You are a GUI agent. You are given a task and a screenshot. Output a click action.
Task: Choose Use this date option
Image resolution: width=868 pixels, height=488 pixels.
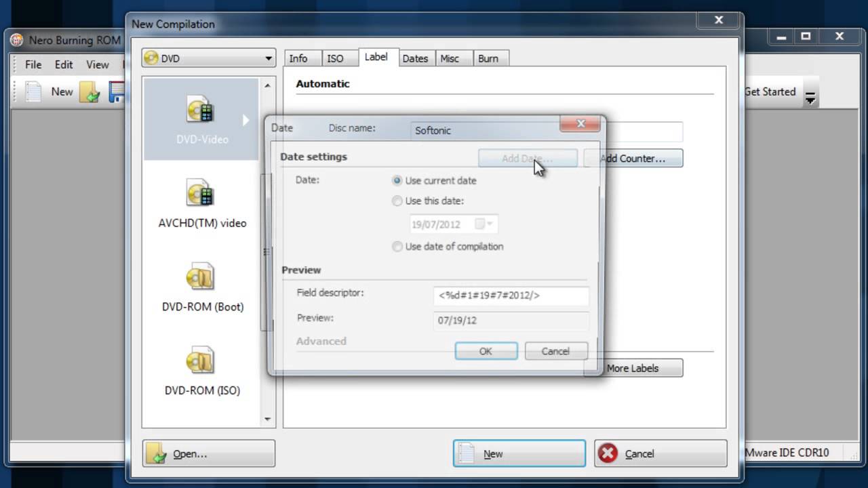(x=397, y=201)
